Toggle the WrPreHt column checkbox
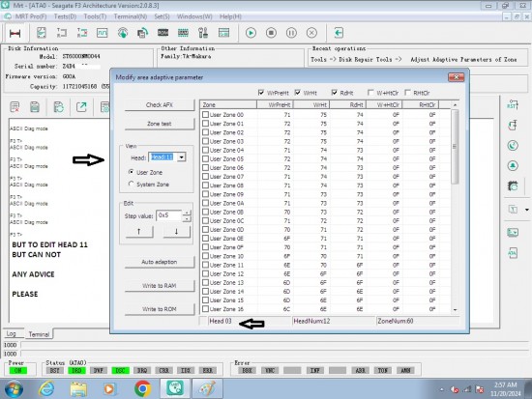The height and width of the screenshot is (399, 532). point(261,93)
